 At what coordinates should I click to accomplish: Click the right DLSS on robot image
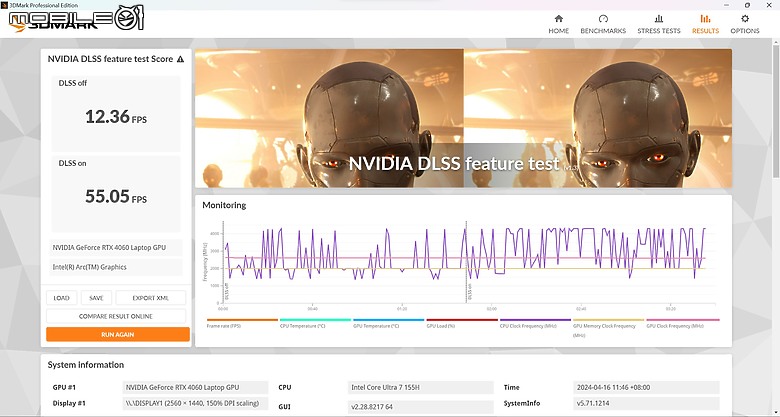click(598, 118)
